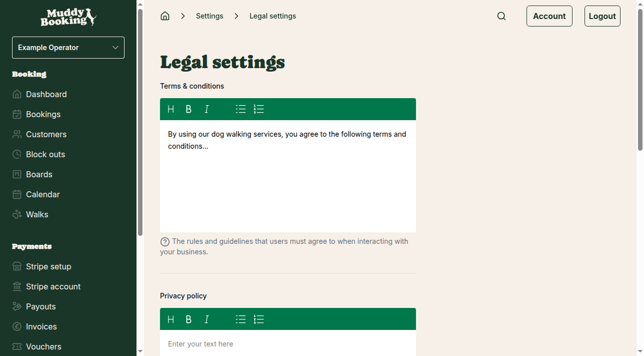The width and height of the screenshot is (644, 356).
Task: Click the home icon in the breadcrumb
Action: coord(164,16)
